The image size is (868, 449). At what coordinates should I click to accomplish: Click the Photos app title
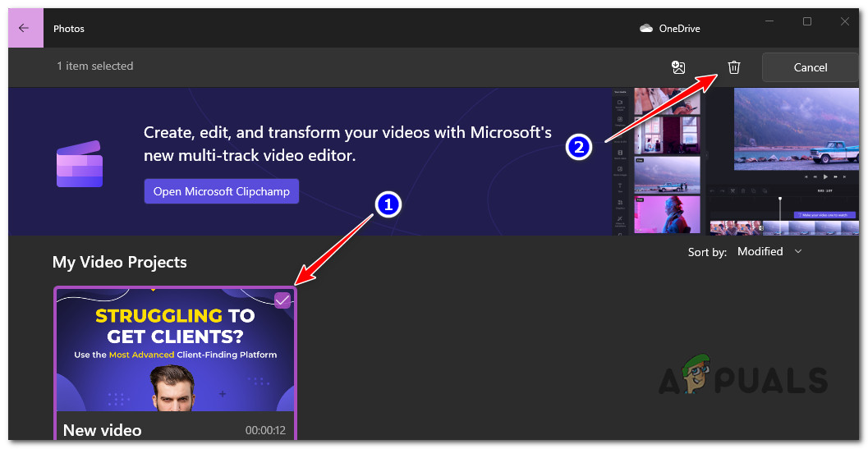pyautogui.click(x=69, y=29)
